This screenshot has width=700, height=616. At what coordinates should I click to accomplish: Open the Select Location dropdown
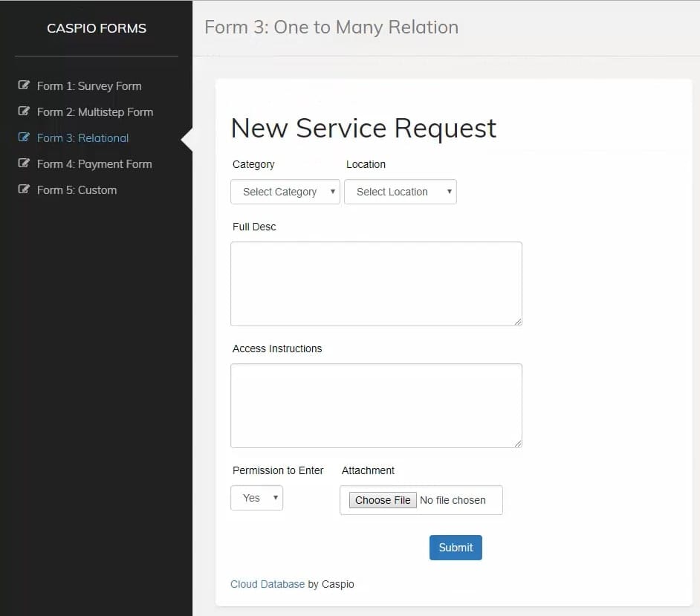pos(400,192)
